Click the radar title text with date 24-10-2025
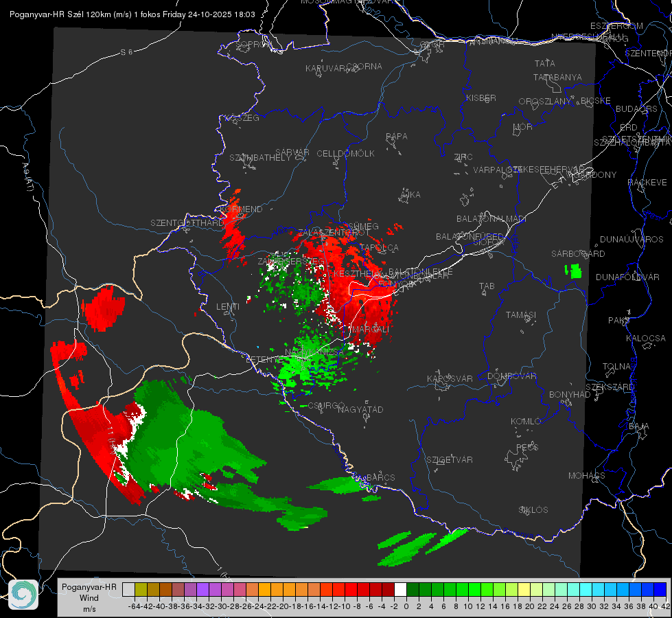Viewport: 672px width, 618px height. coord(132,14)
